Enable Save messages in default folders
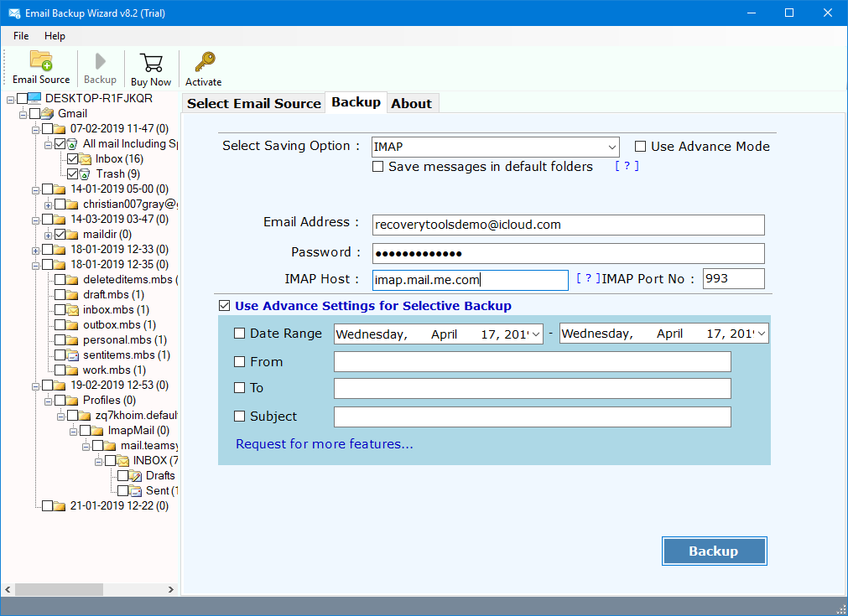This screenshot has width=848, height=616. point(378,167)
